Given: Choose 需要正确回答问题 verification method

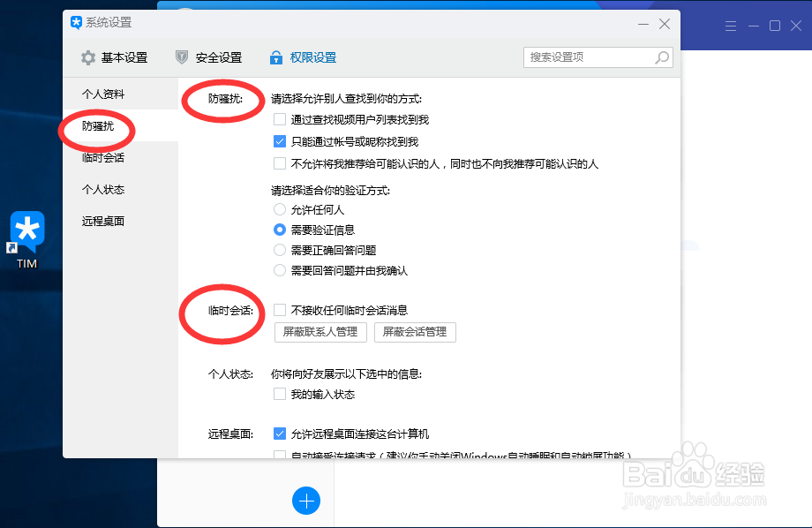Looking at the screenshot, I should pyautogui.click(x=279, y=249).
